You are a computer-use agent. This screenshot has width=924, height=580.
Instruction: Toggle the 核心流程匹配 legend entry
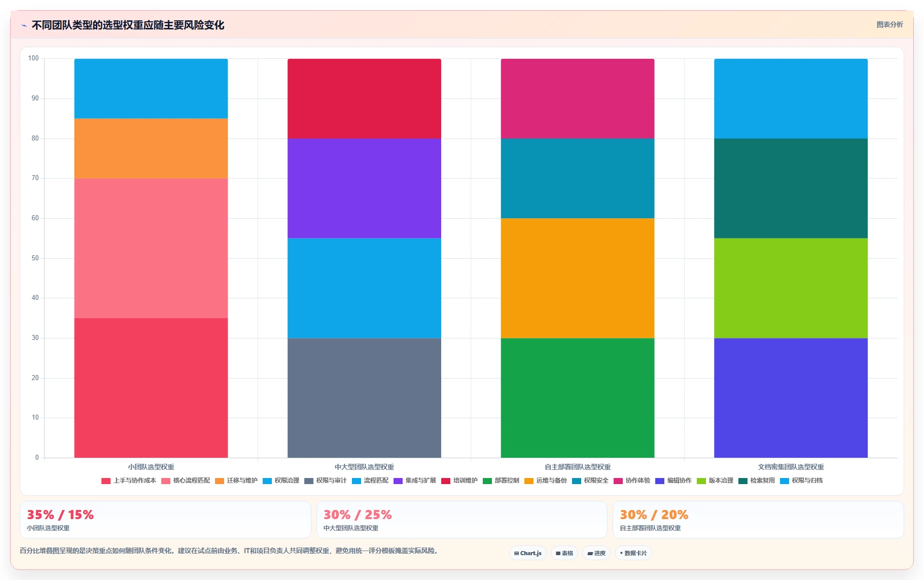[186, 481]
